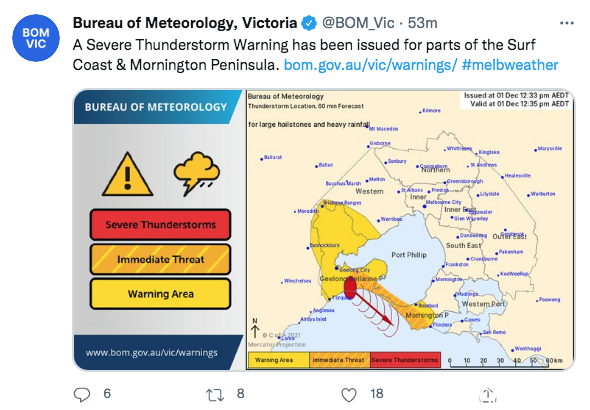Click the red Severe Thunderstorms label

pyautogui.click(x=160, y=225)
